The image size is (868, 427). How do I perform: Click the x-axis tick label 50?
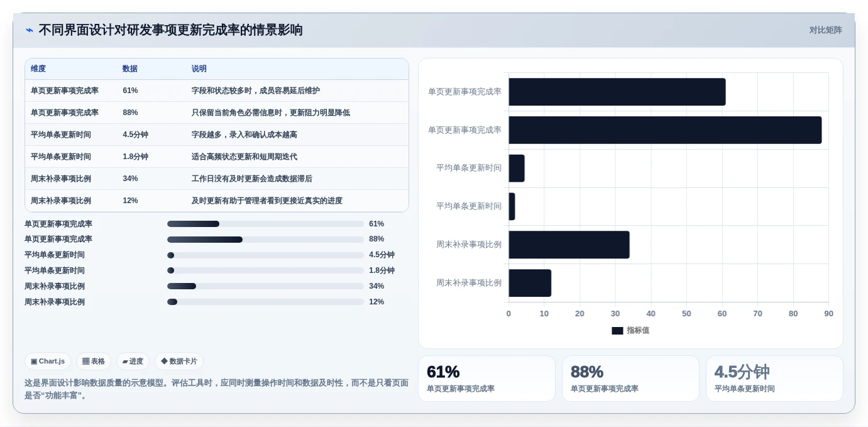click(686, 314)
